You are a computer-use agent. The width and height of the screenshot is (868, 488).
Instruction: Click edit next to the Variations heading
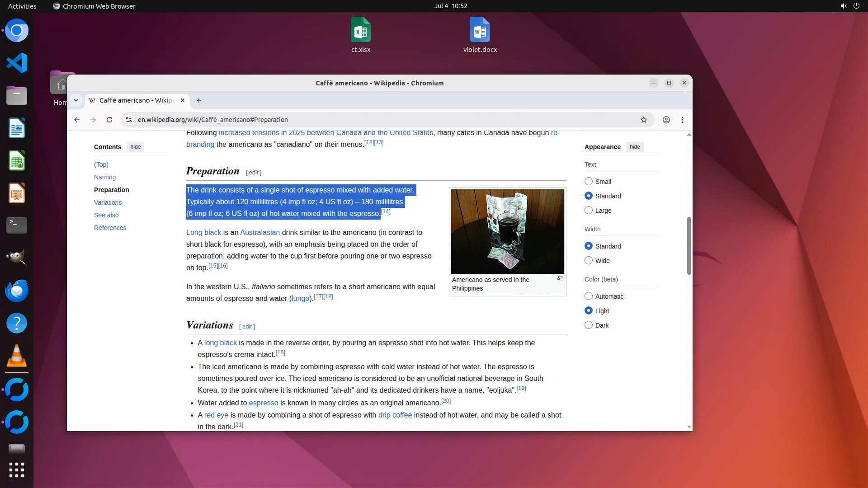(247, 327)
